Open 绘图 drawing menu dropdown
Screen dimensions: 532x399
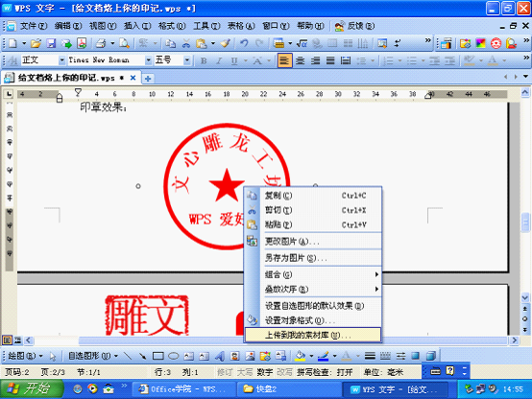[25, 356]
